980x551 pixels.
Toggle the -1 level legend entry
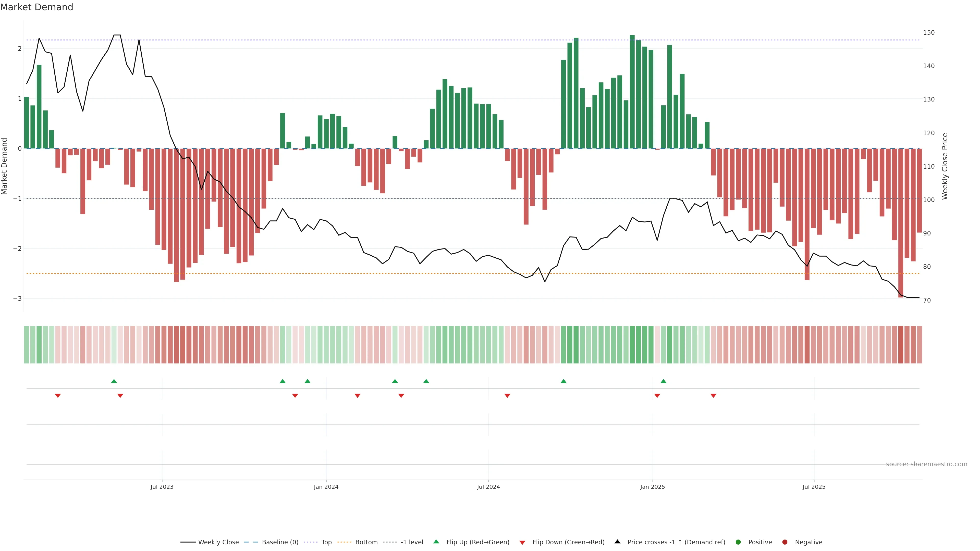coord(412,542)
